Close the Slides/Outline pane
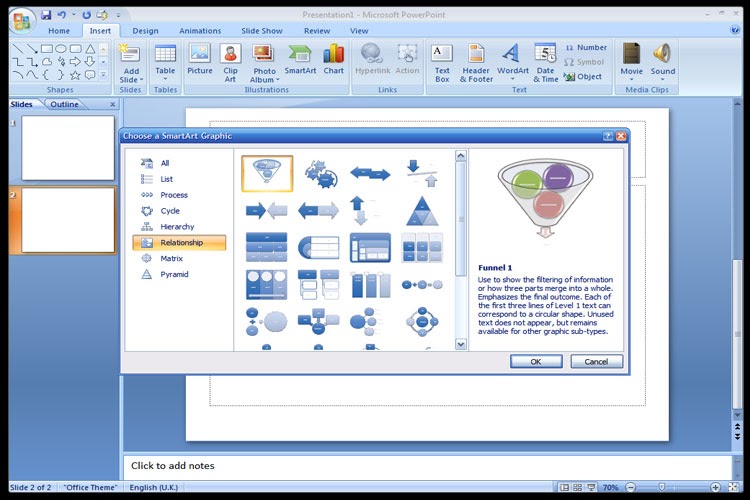Image resolution: width=750 pixels, height=500 pixels. (x=113, y=104)
